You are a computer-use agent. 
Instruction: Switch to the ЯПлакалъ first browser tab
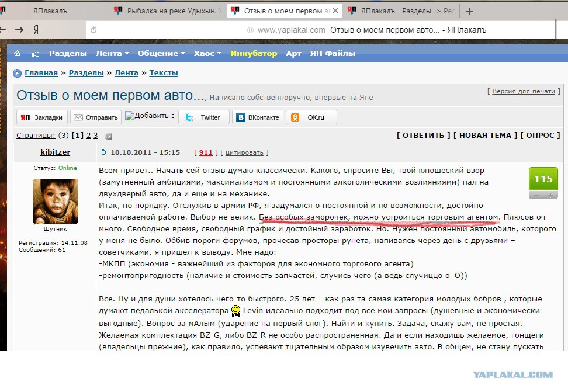coord(50,11)
